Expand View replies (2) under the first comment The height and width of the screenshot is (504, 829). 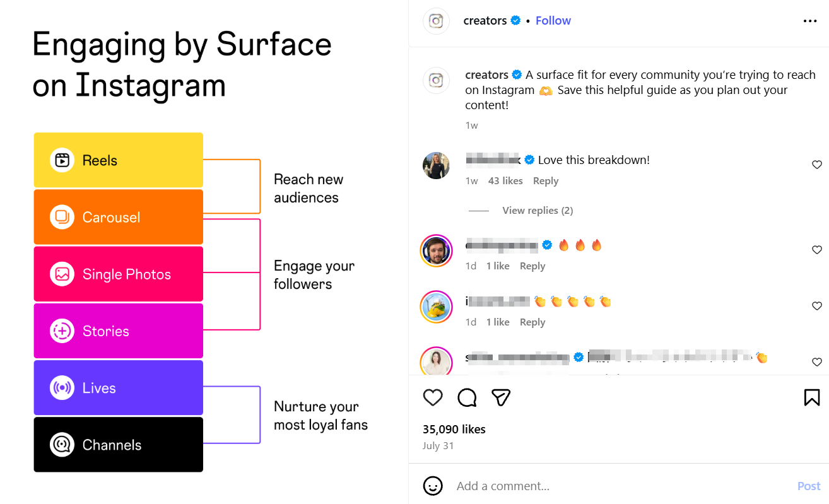538,210
